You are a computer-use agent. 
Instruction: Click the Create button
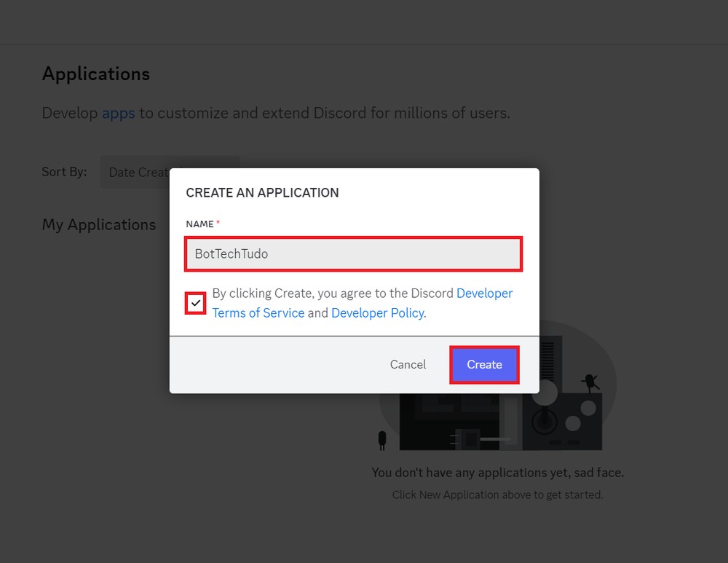pyautogui.click(x=484, y=364)
